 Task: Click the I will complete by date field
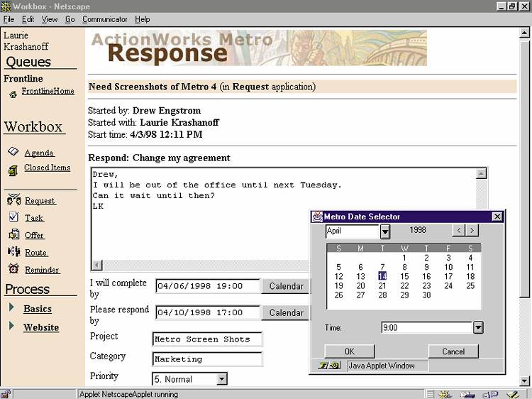pos(208,286)
